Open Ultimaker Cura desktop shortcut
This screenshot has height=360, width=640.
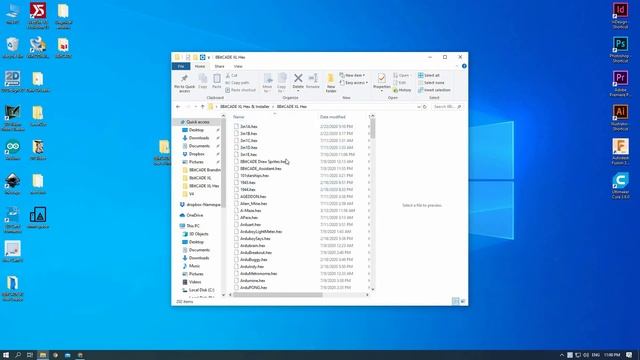tap(620, 186)
